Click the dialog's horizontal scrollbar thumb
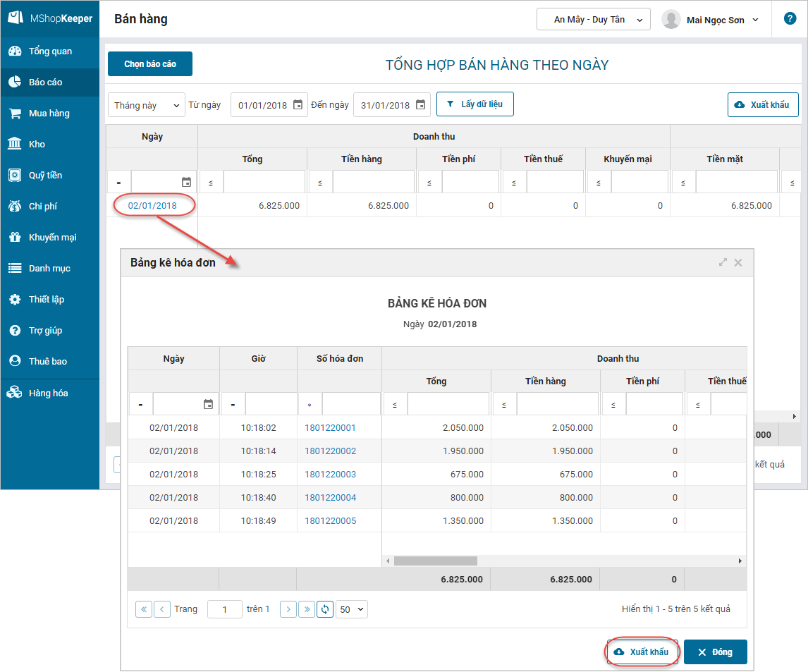Image resolution: width=808 pixels, height=672 pixels. (x=435, y=561)
